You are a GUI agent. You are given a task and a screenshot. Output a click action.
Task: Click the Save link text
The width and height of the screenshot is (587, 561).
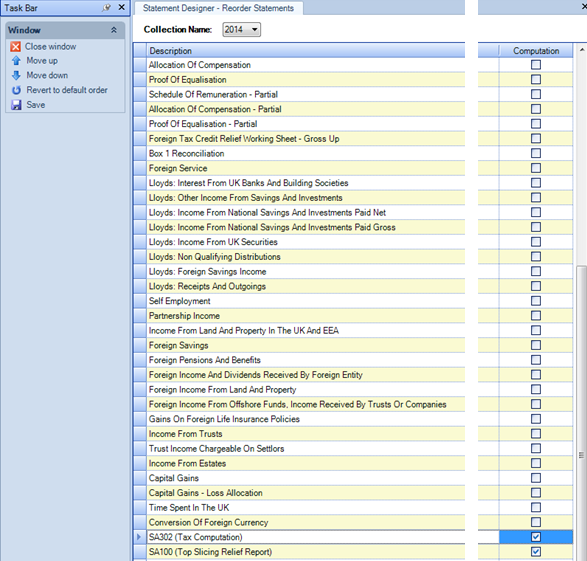click(36, 105)
